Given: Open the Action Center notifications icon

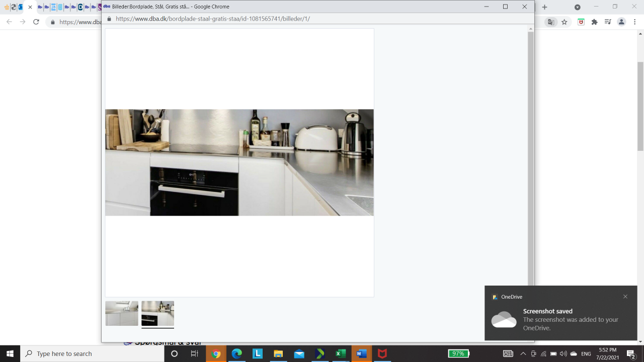Looking at the screenshot, I should [x=631, y=353].
